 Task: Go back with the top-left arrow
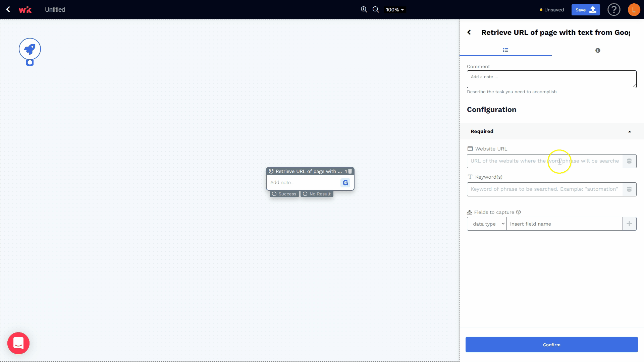[x=8, y=9]
